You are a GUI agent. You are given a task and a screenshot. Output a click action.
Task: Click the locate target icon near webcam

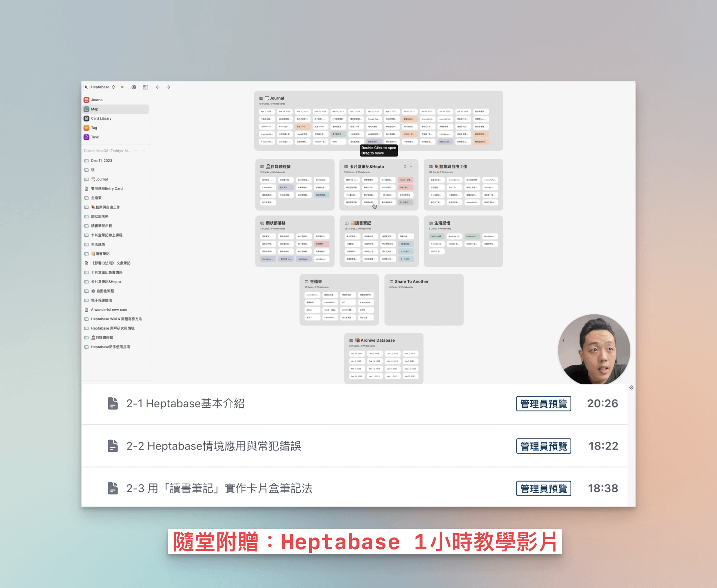pyautogui.click(x=631, y=388)
